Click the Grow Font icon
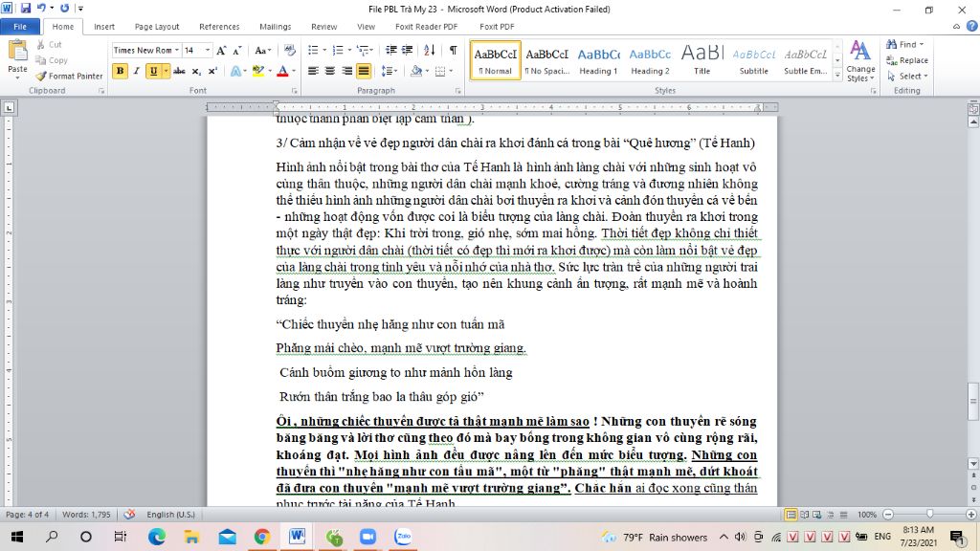Screen dimensions: 980x551 (221, 51)
